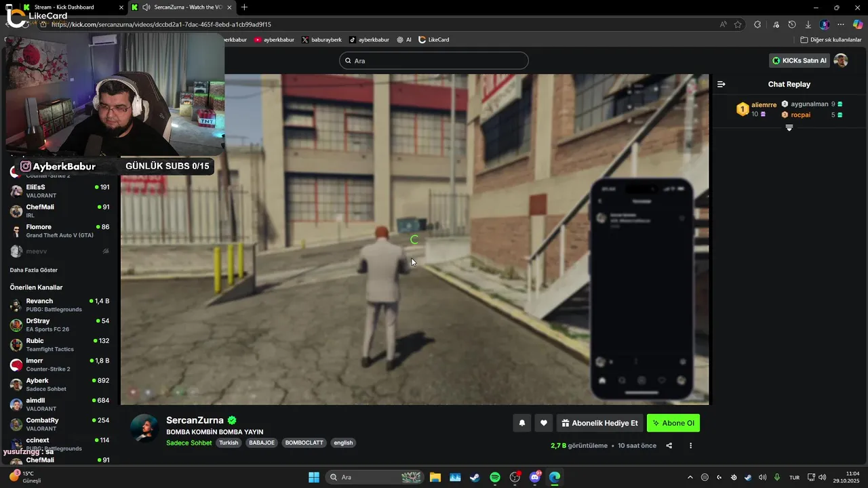Open the baburayberk X bookmark
The height and width of the screenshot is (488, 868).
point(321,39)
